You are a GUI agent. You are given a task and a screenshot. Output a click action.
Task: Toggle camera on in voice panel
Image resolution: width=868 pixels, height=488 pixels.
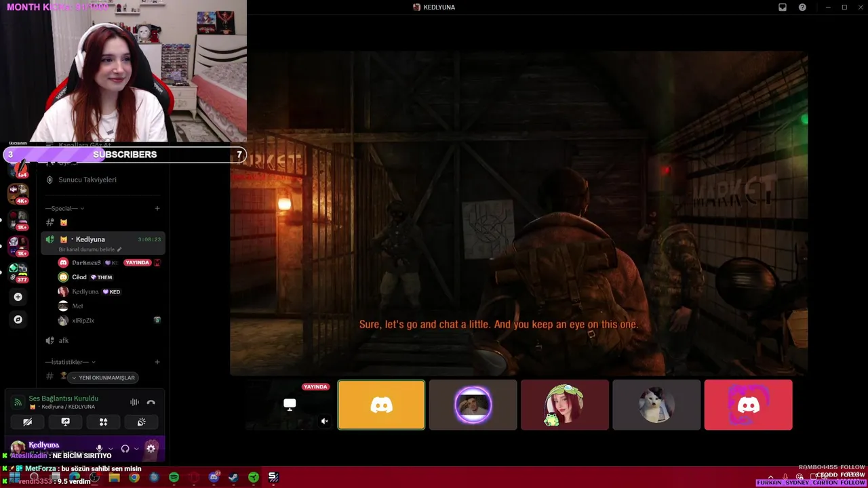click(27, 422)
